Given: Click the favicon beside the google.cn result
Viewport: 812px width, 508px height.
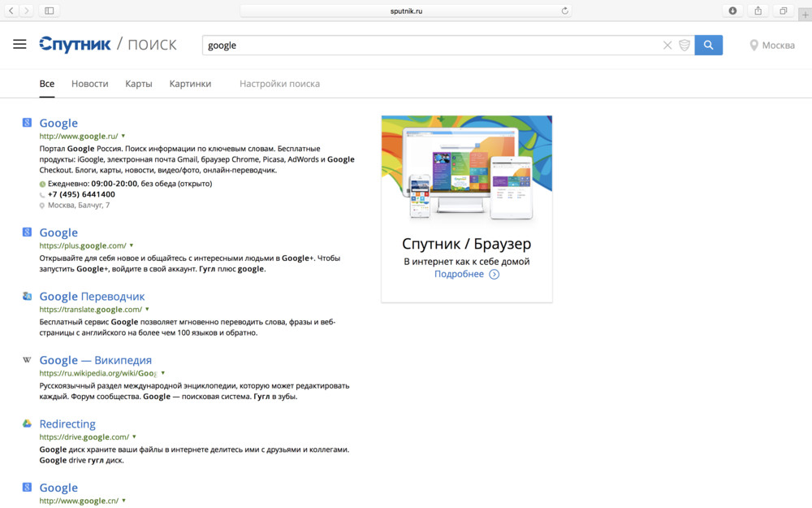Looking at the screenshot, I should pos(27,487).
